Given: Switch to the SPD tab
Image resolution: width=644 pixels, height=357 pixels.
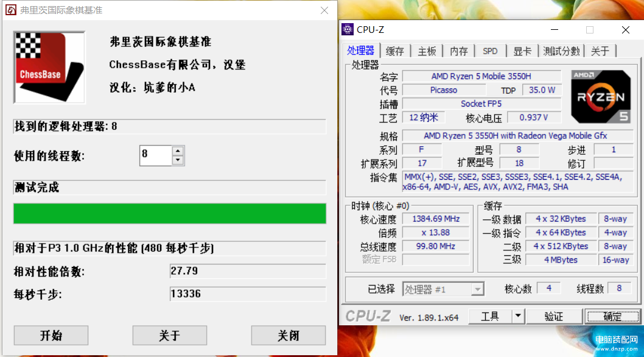Looking at the screenshot, I should pyautogui.click(x=490, y=51).
